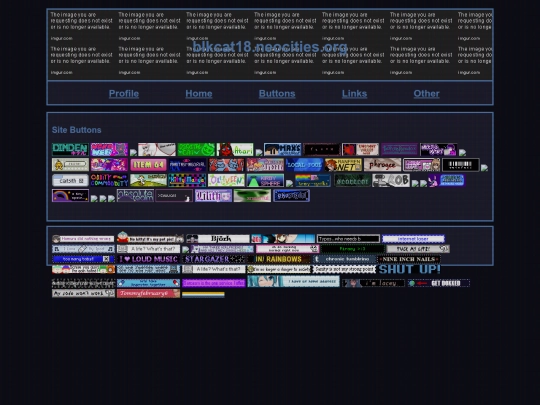This screenshot has height=405, width=540.
Task: Click the red Tommyfebruary6 blinkie
Action: [148, 293]
